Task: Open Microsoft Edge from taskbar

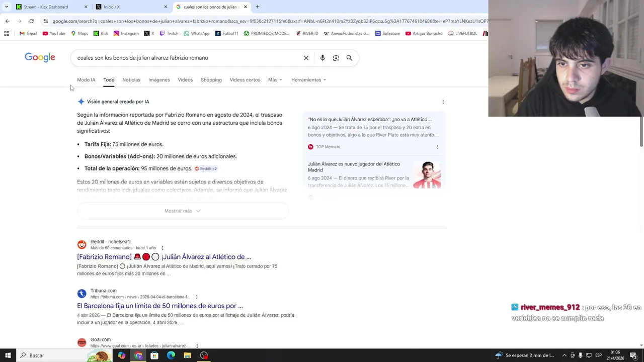Action: tap(171, 355)
